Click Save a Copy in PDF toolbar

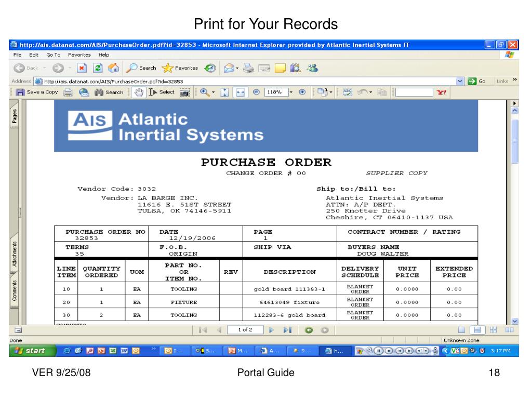point(37,92)
